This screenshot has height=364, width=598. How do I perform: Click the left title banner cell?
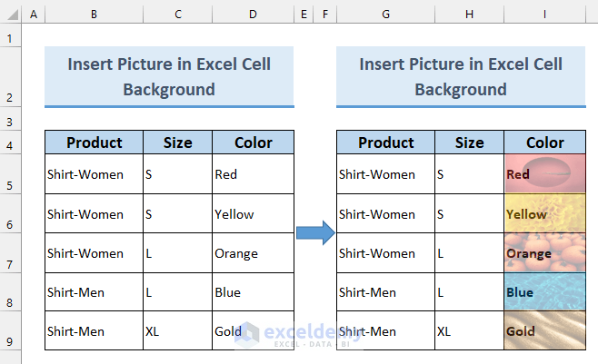tap(169, 77)
